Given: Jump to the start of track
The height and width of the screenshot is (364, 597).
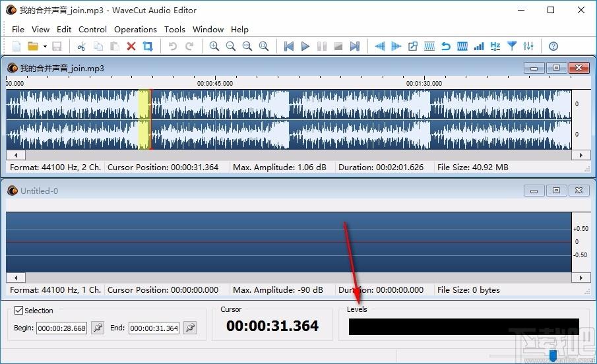Looking at the screenshot, I should coord(288,46).
